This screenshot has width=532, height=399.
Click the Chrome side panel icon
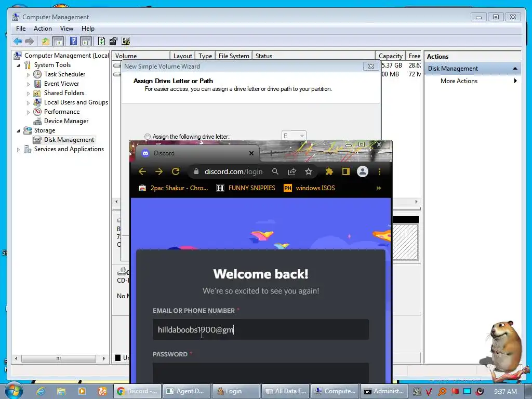pos(345,171)
